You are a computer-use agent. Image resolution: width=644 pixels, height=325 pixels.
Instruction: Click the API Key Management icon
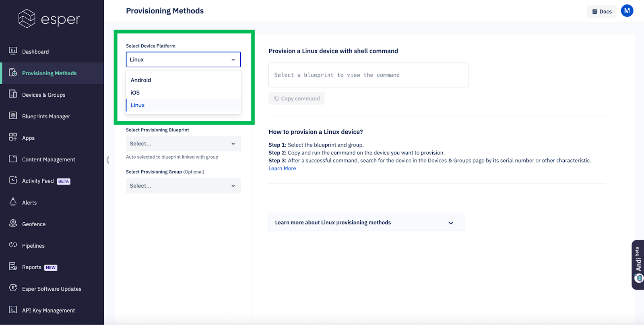pos(13,309)
